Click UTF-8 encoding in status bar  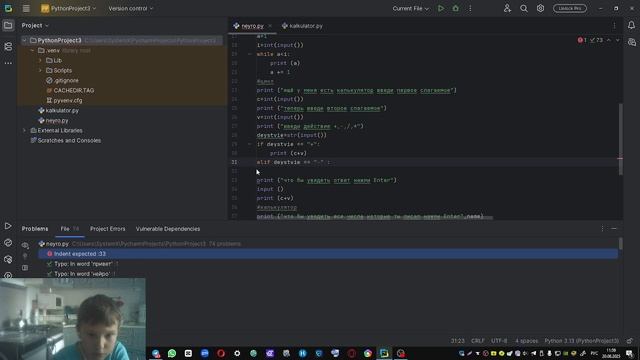coord(499,340)
